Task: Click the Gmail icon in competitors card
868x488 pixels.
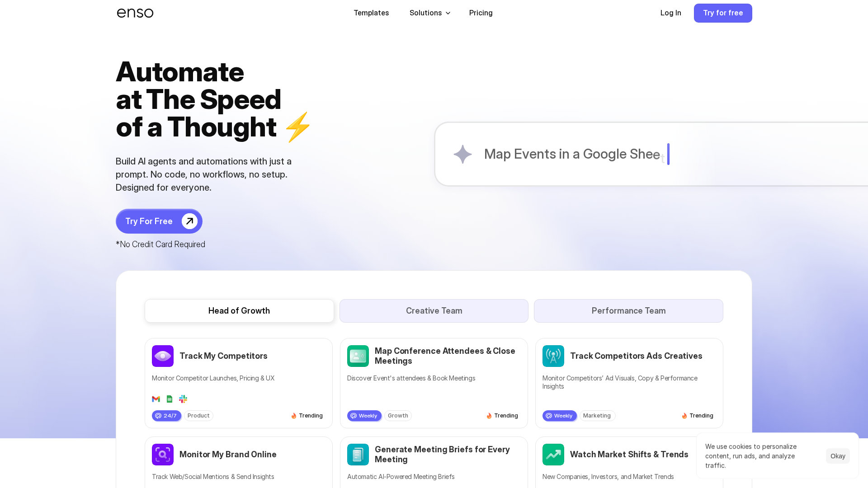Action: pyautogui.click(x=156, y=399)
